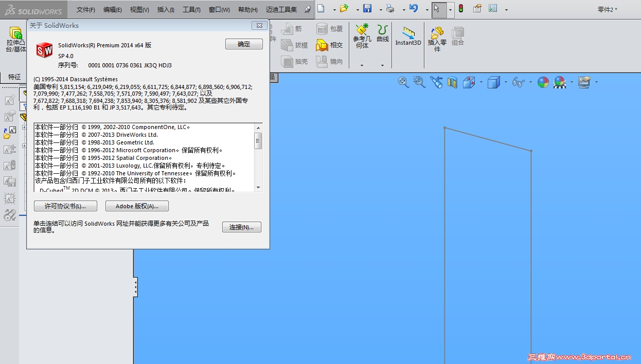Click the Extruded Boss/Base (拉伸凸台/基体) tool
The height and width of the screenshot is (364, 641).
(x=14, y=39)
